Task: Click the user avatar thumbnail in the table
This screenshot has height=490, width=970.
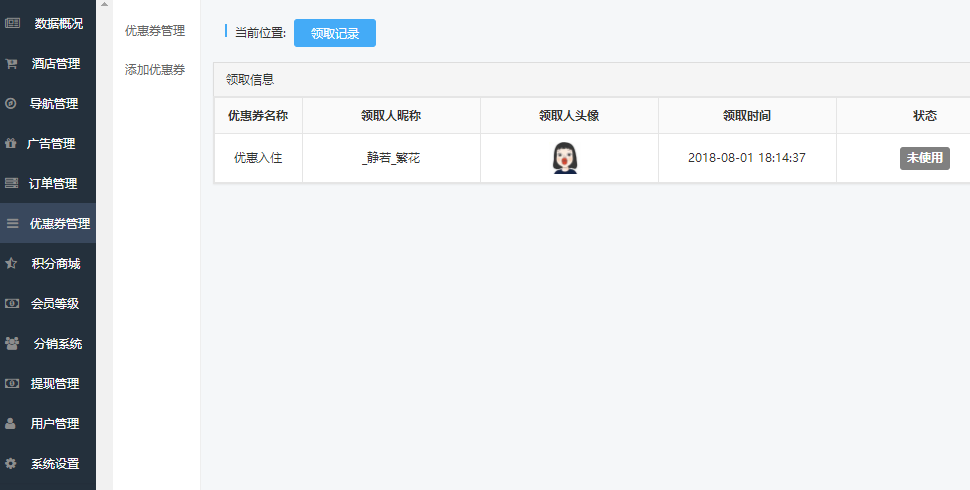Action: [565, 158]
